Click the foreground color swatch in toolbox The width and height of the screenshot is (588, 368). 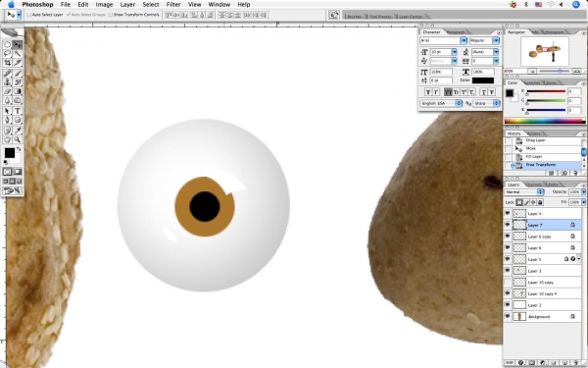(10, 153)
